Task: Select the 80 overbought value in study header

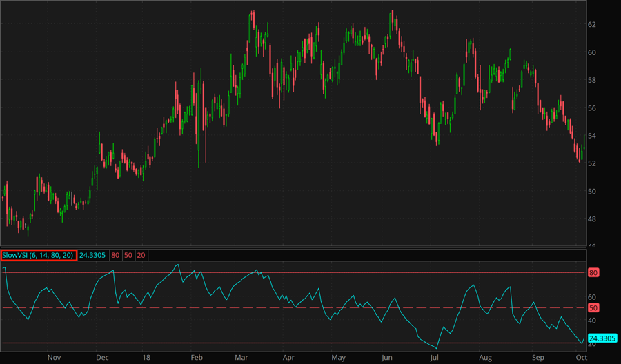Action: (115, 255)
